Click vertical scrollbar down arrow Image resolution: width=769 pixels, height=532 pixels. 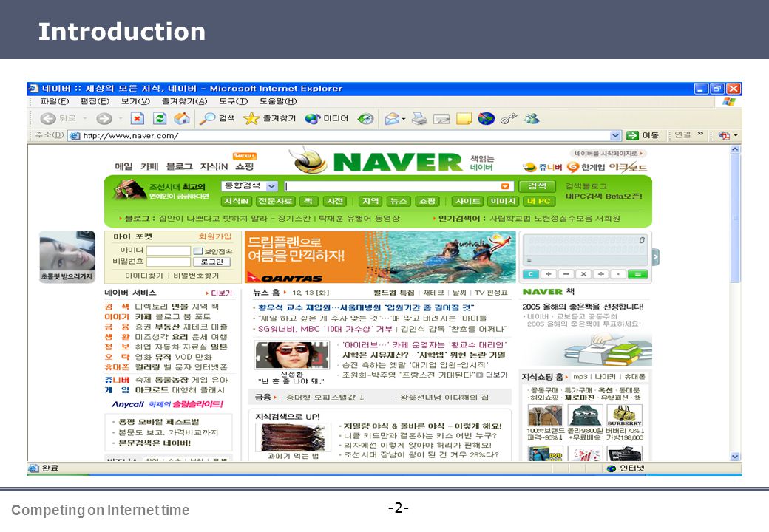pyautogui.click(x=735, y=457)
